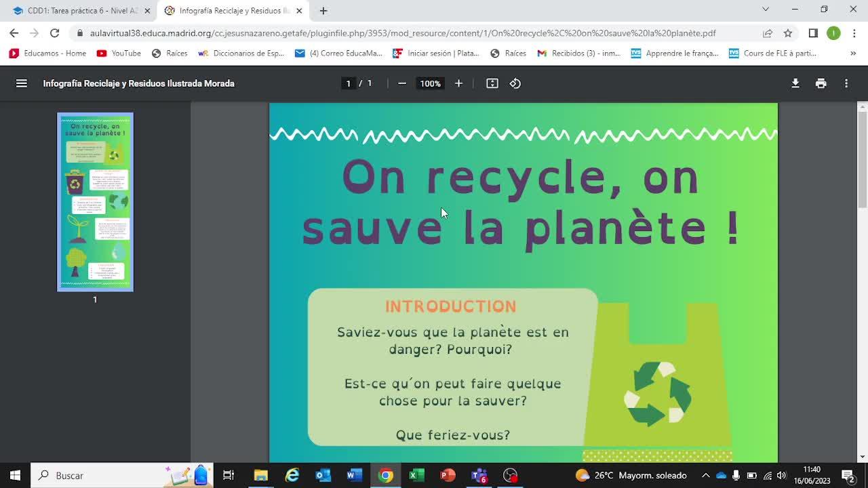868x488 pixels.
Task: Click the microphone tray icon
Action: pyautogui.click(x=736, y=475)
